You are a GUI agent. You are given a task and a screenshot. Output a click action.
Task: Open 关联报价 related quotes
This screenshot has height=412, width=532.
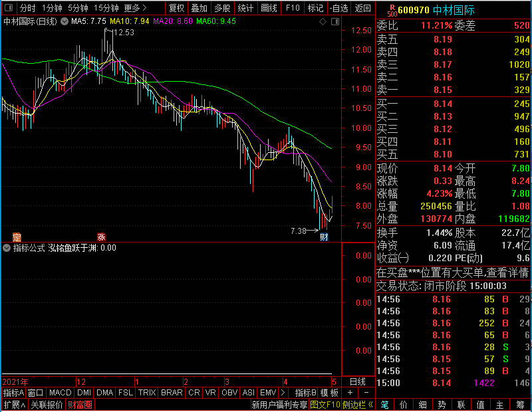click(x=47, y=405)
